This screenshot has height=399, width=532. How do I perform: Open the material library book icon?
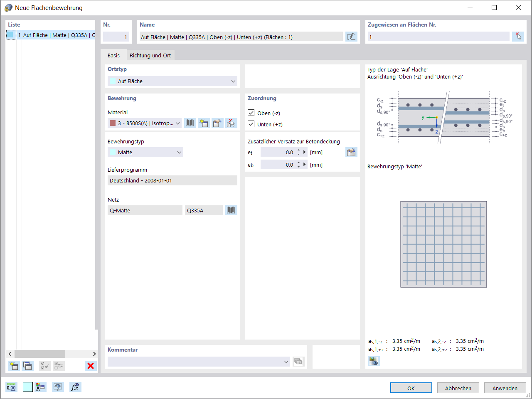(x=190, y=123)
